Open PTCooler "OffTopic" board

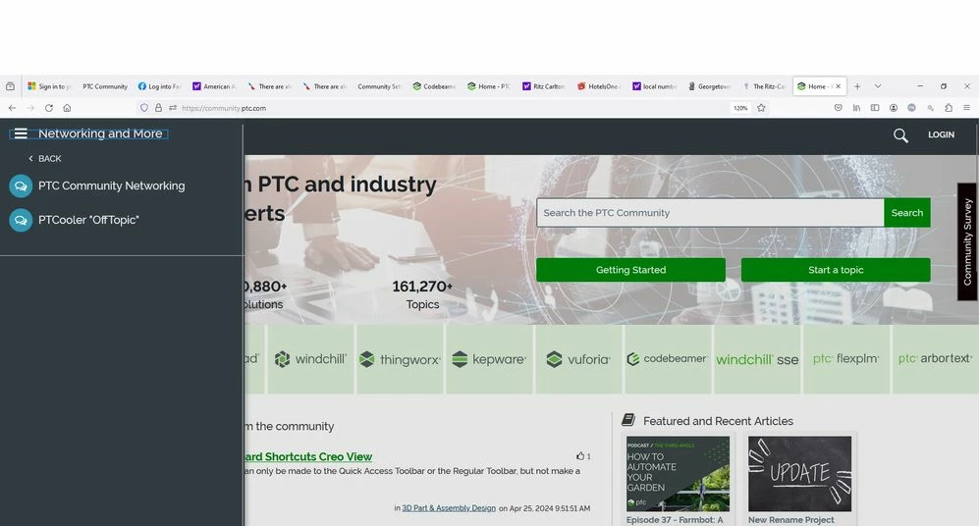click(x=88, y=220)
